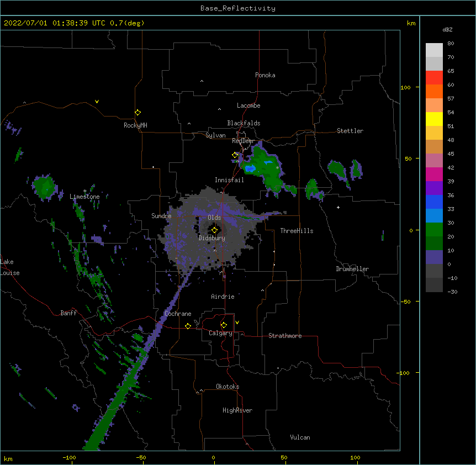
Task: Click the Vulcan city label
Action: tap(300, 437)
